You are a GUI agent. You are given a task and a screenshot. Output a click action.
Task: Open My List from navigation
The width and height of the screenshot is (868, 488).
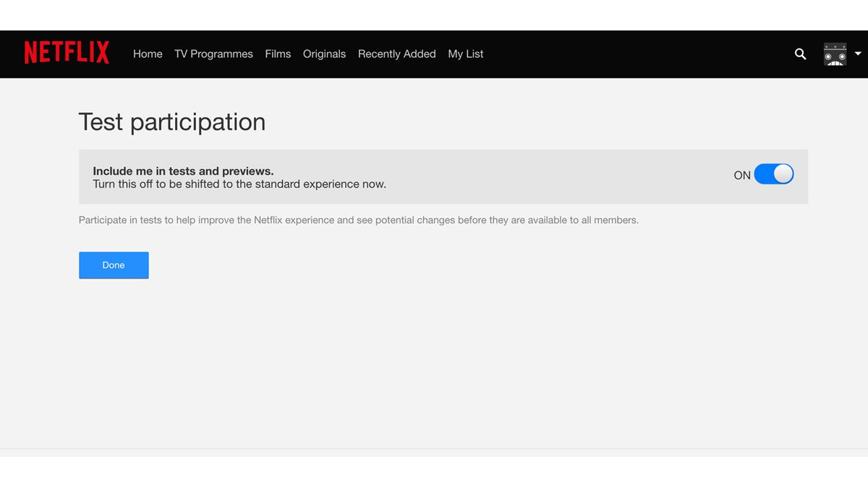click(465, 54)
